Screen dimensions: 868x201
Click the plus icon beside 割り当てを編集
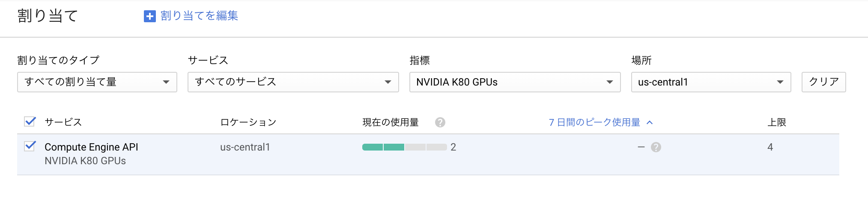coord(149,16)
